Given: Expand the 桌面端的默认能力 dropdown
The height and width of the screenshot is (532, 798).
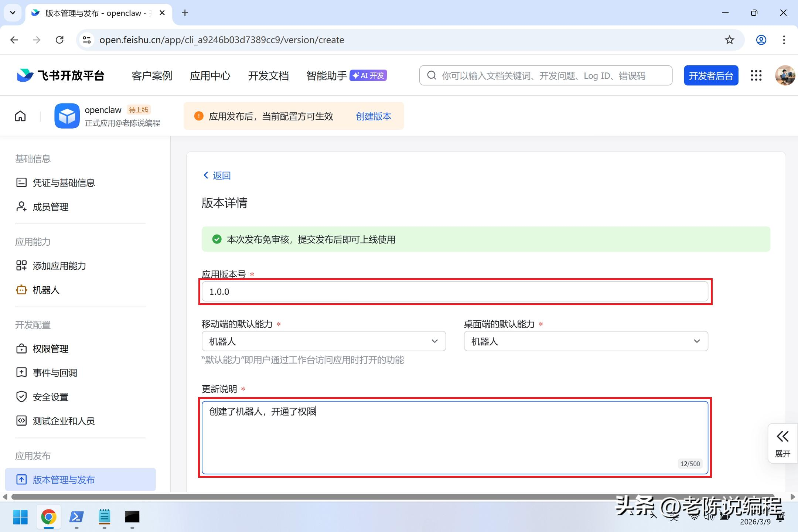Looking at the screenshot, I should click(586, 341).
